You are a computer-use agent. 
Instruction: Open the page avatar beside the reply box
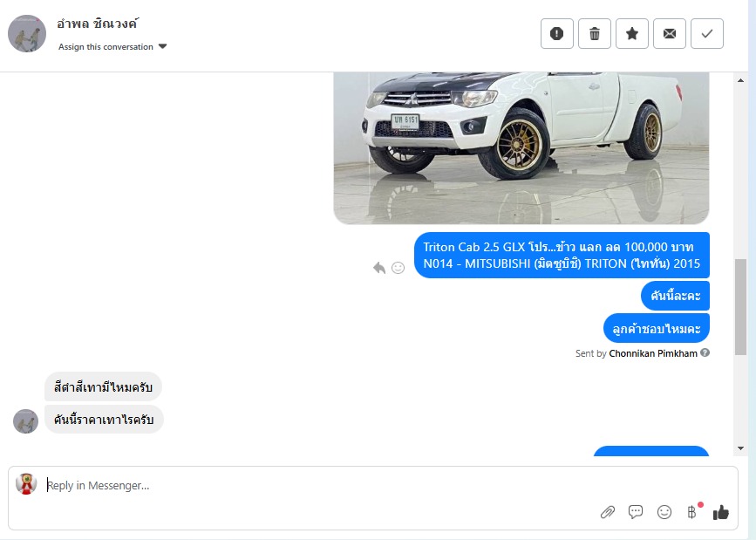coord(26,484)
